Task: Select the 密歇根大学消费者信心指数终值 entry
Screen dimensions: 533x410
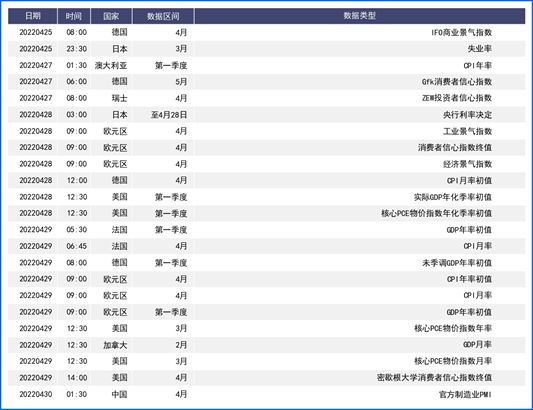Action: pos(434,378)
